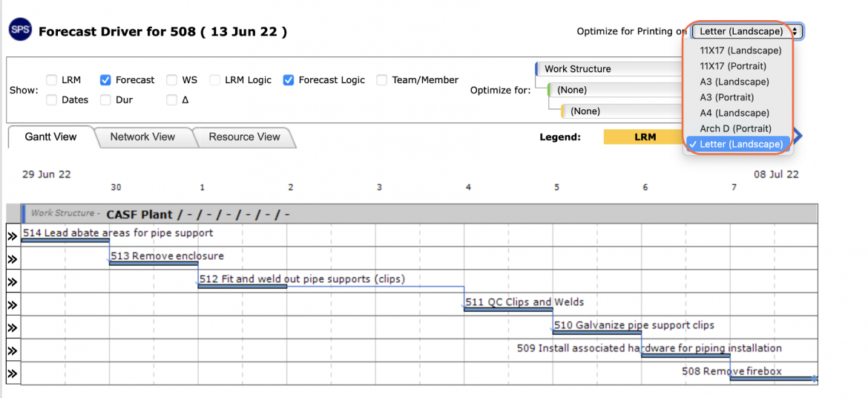
Task: Click the 29 Jun 22 start date label
Action: click(47, 174)
